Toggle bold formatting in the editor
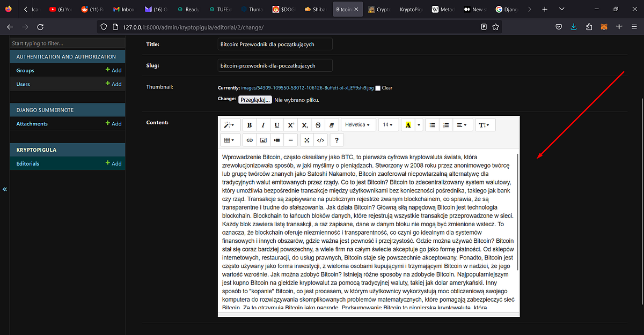This screenshot has height=335, width=644. pyautogui.click(x=249, y=125)
